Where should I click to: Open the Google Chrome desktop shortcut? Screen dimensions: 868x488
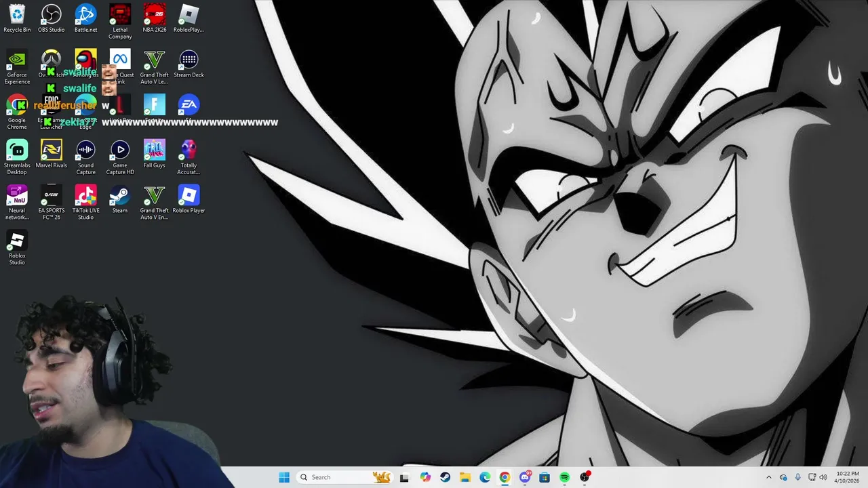[x=17, y=113]
